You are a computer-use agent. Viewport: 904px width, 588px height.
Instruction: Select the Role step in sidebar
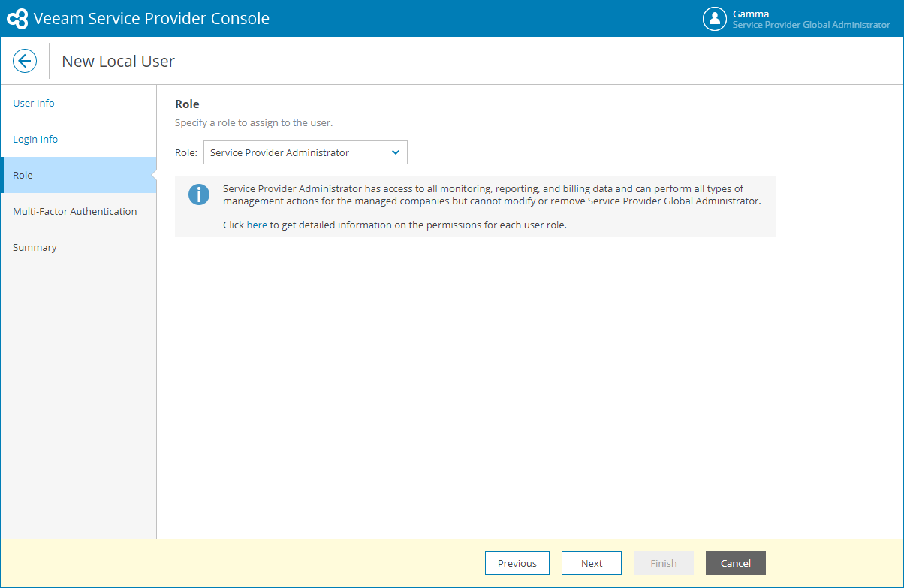[78, 175]
